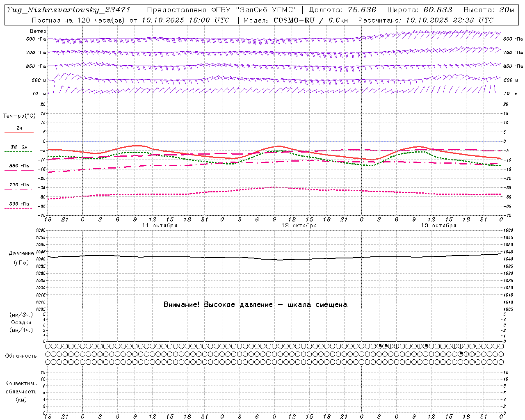Click the Осадки precipitation label
This screenshot has height=420, width=525.
pos(21,322)
